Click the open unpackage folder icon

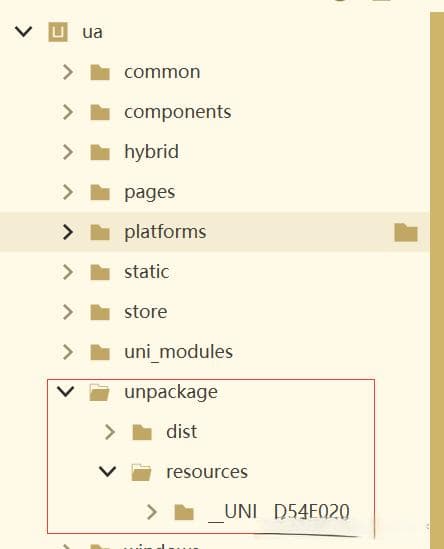(99, 392)
